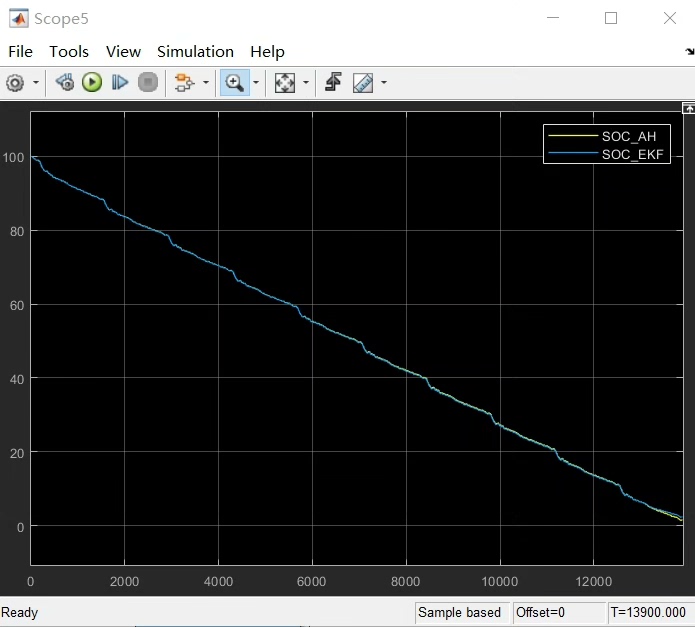Screen dimensions: 695x627
Task: Open the zoom mode dropdown arrow
Action: pyautogui.click(x=256, y=82)
